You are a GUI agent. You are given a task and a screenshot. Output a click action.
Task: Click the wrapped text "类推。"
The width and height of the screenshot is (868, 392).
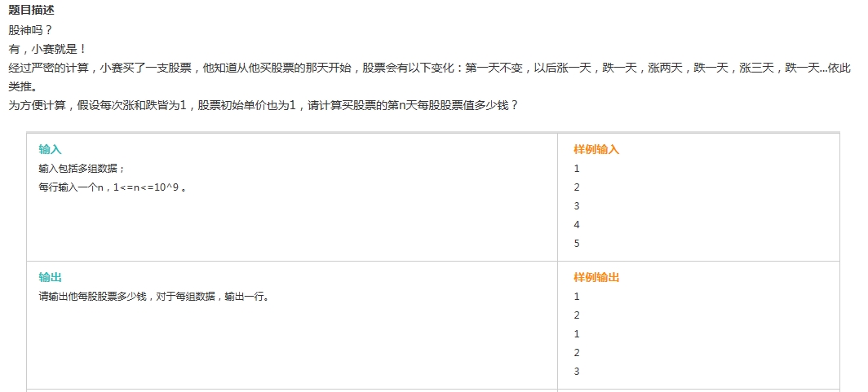coord(24,87)
